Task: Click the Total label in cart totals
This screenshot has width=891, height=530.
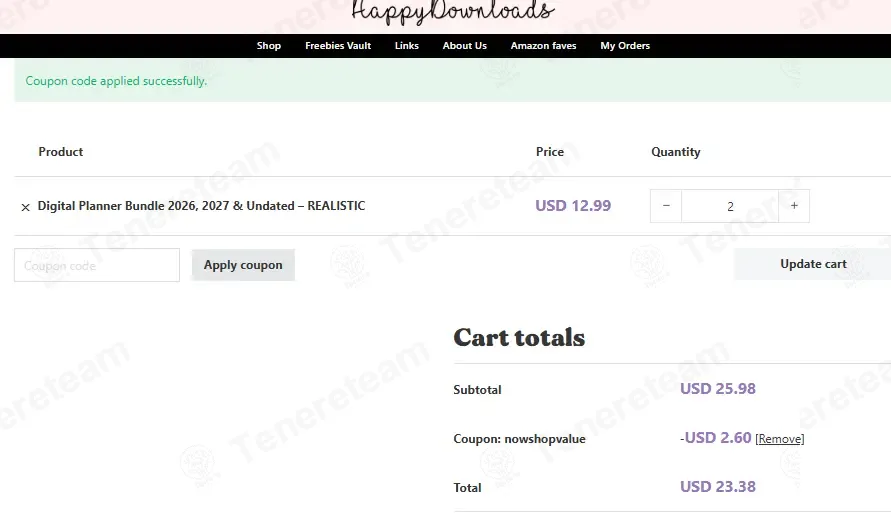Action: pyautogui.click(x=467, y=487)
